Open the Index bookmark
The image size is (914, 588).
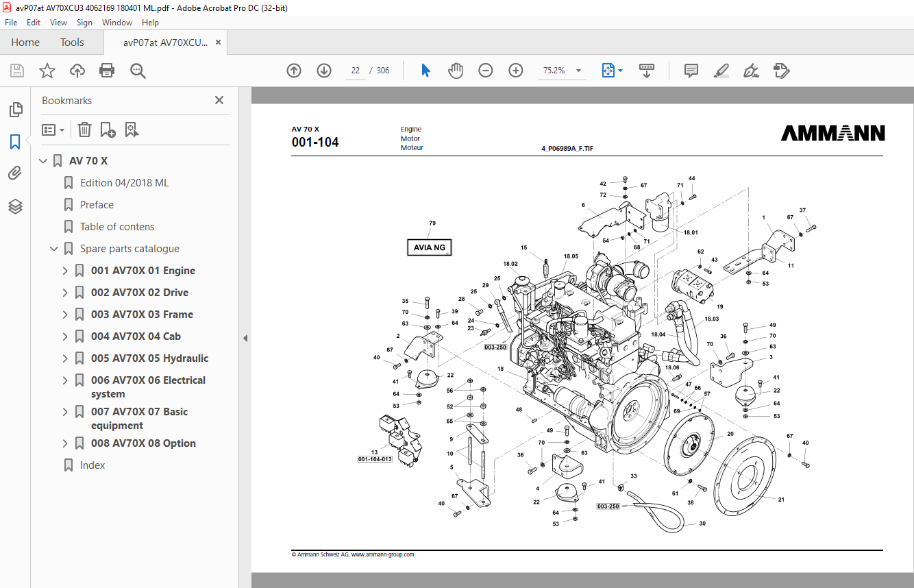[92, 465]
